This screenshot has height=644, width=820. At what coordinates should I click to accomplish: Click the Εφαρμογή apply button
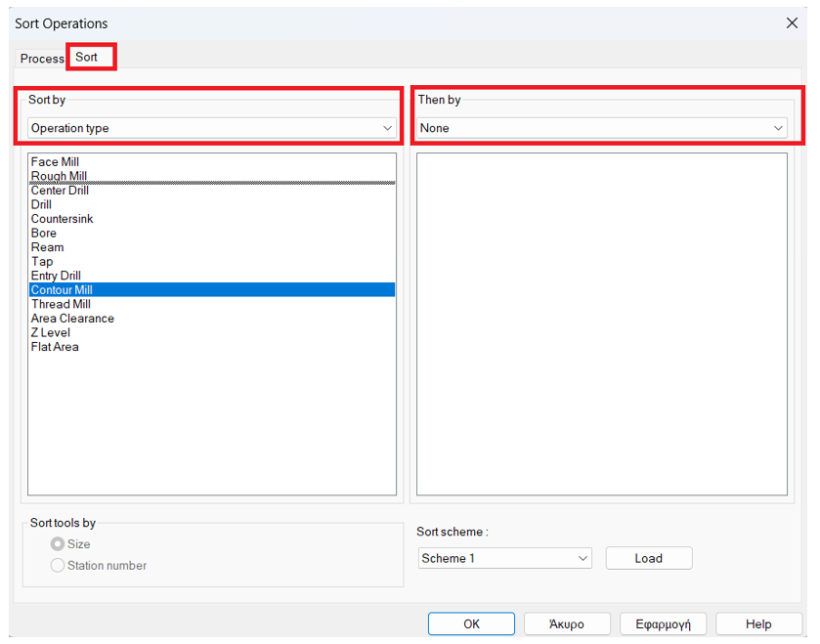664,624
